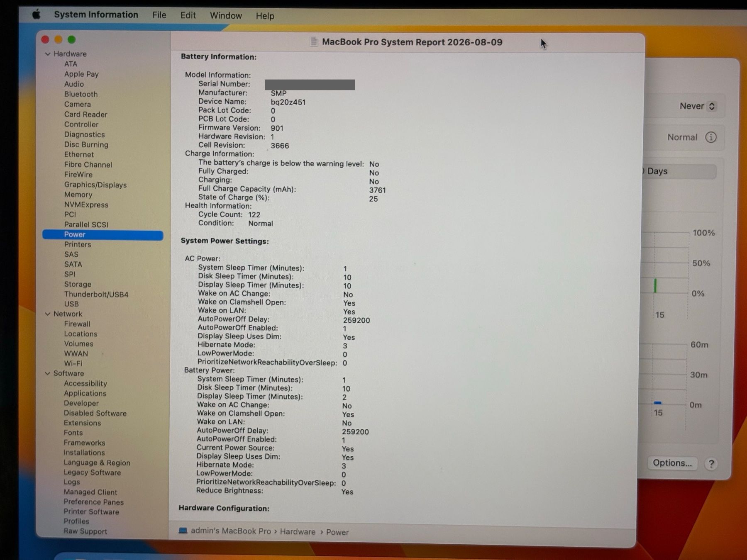Select Extensions in the sidebar
Screen dimensions: 747x560
coord(82,423)
